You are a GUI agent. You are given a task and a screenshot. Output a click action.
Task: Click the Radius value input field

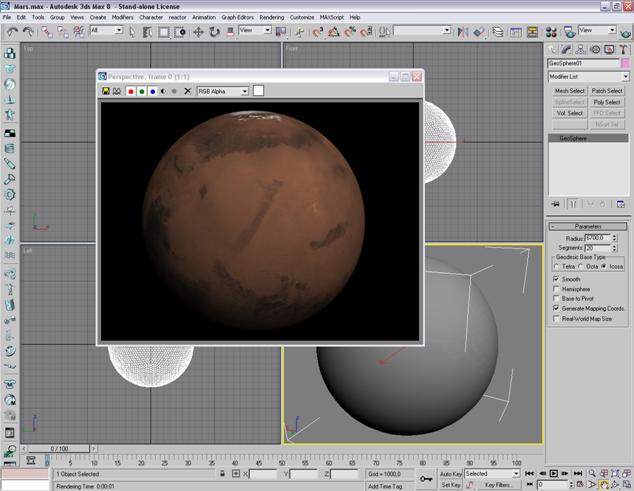pos(597,239)
